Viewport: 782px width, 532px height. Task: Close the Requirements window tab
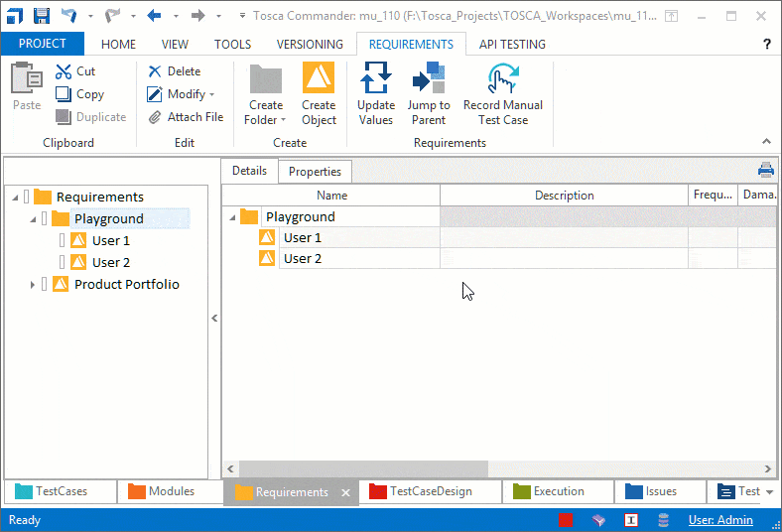click(x=345, y=492)
